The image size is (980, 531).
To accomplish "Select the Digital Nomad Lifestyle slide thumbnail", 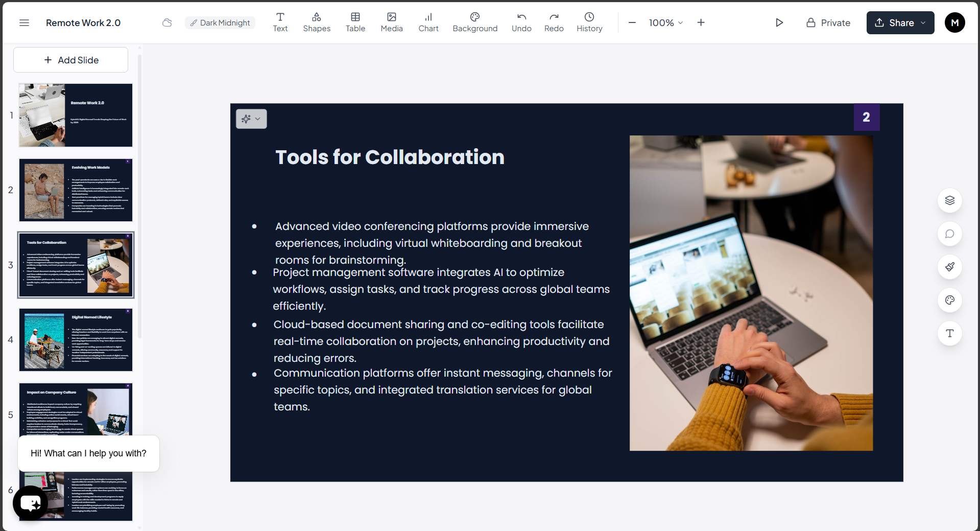I will [x=76, y=340].
